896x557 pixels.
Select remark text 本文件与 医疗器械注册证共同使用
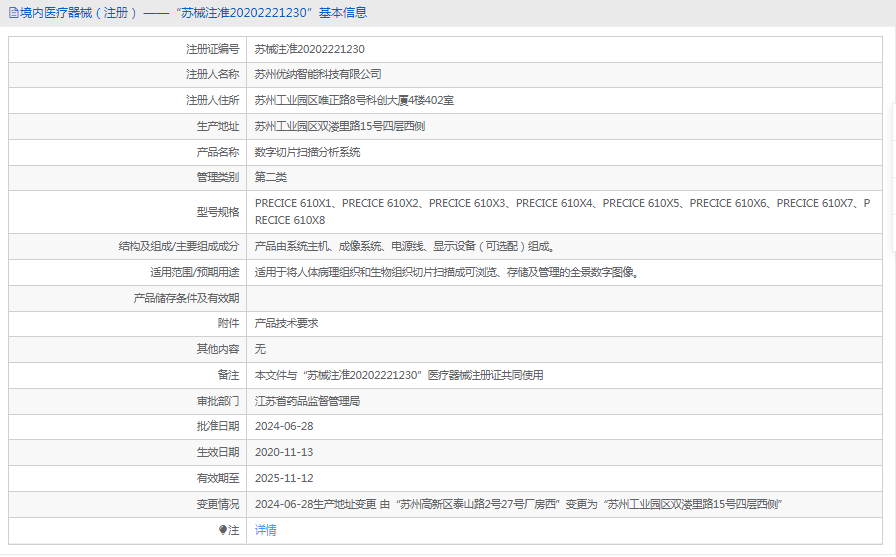point(399,375)
